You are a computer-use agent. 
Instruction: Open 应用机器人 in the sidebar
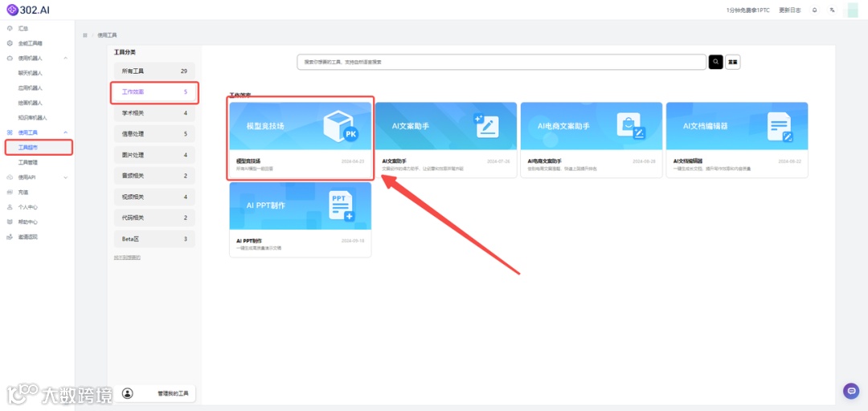click(31, 88)
